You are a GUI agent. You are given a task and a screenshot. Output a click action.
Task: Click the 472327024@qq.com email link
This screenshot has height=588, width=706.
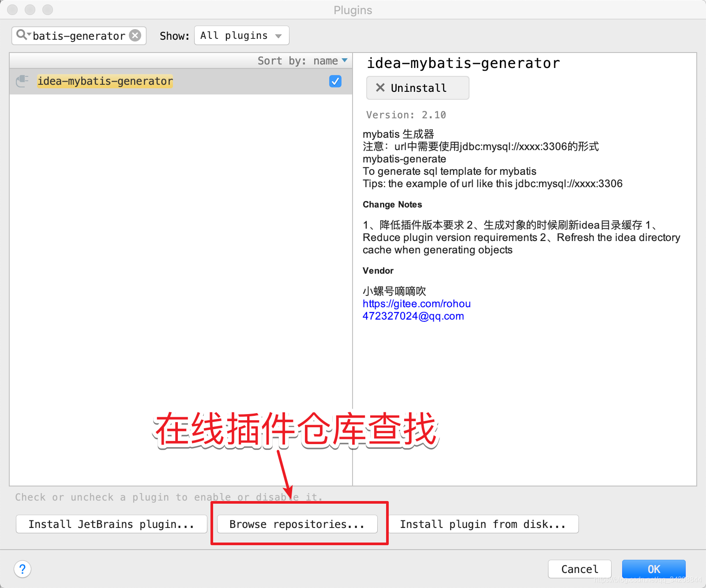413,316
